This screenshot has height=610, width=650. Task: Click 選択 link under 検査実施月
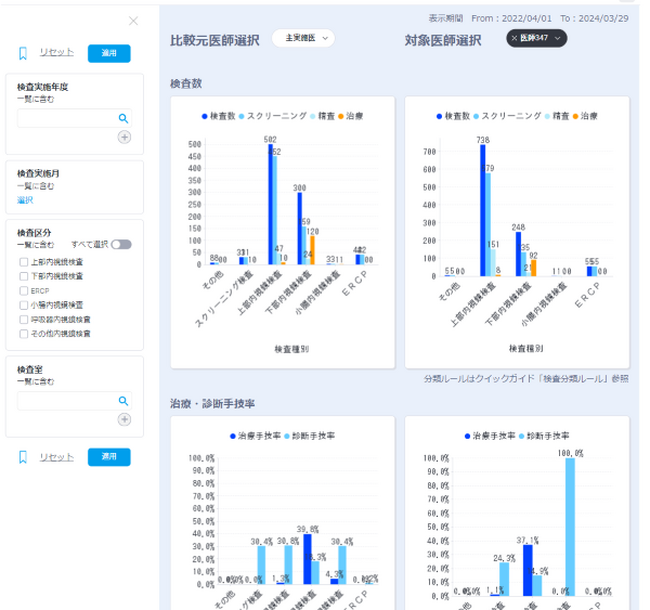coord(25,201)
